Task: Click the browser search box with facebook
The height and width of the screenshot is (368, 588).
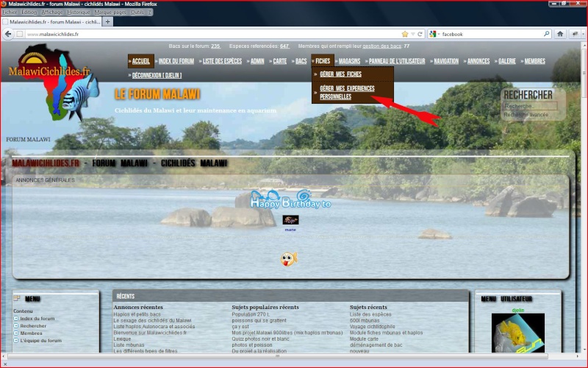Action: point(491,34)
